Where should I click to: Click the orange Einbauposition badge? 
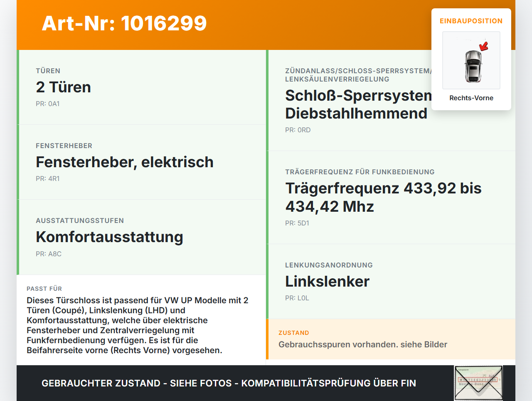471,20
